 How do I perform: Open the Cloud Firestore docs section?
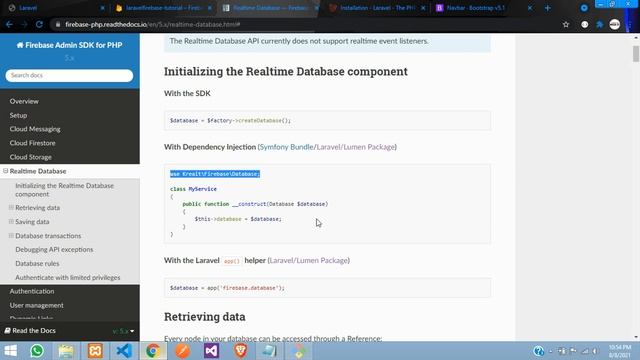(x=33, y=143)
